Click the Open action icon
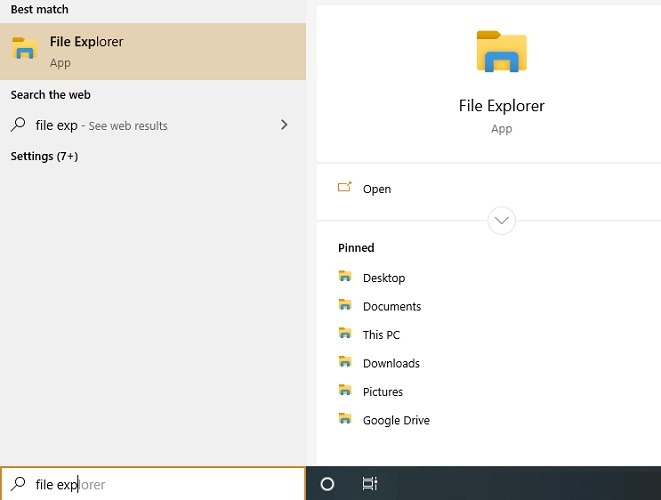 pyautogui.click(x=344, y=187)
